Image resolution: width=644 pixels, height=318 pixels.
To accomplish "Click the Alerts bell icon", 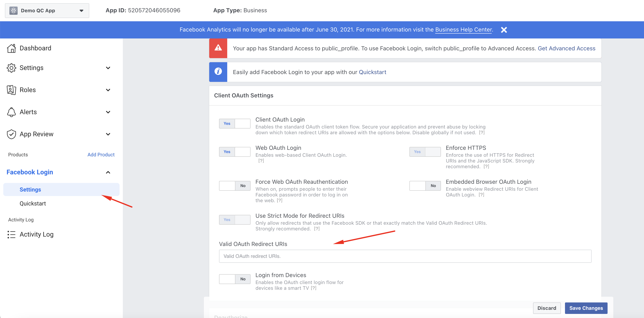I will [11, 112].
